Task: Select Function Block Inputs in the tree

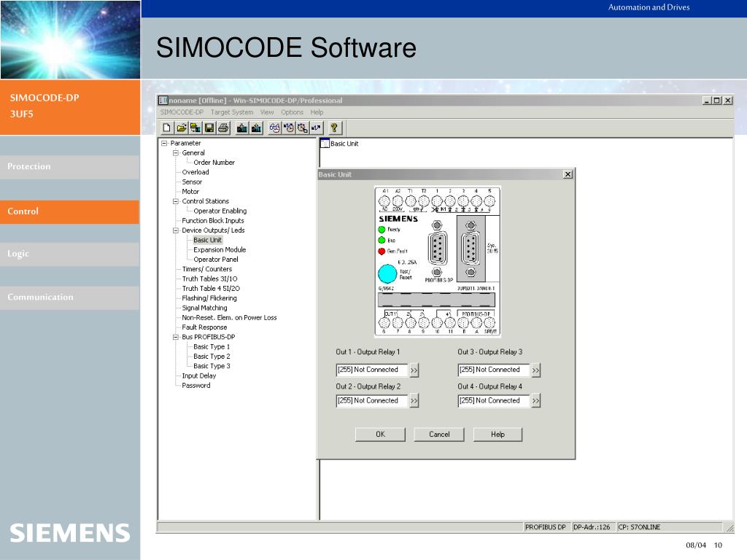Action: pos(213,220)
